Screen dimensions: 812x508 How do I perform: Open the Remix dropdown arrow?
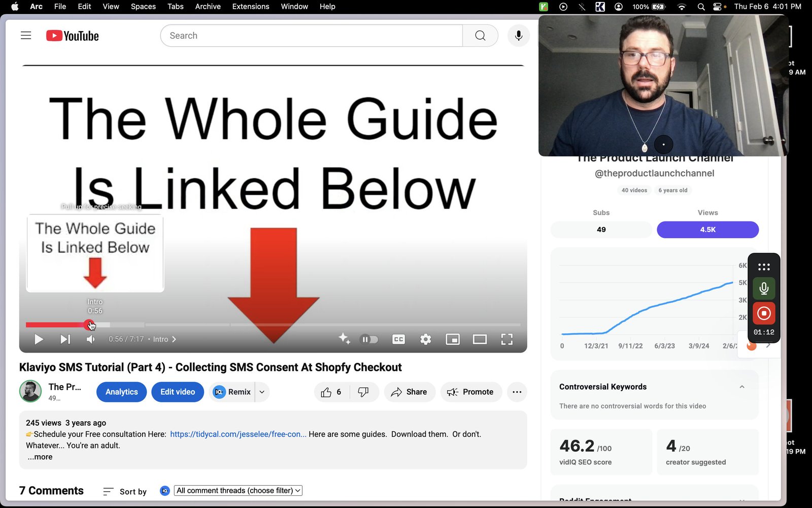[262, 392]
